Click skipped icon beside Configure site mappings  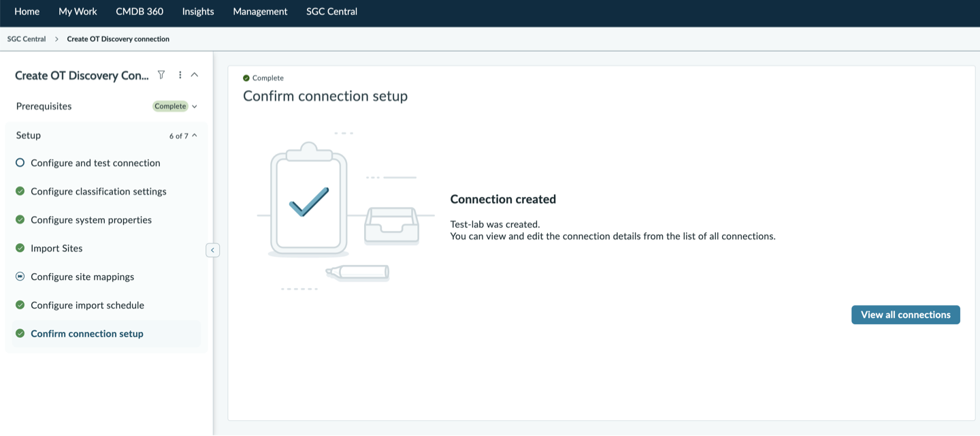[x=20, y=277]
